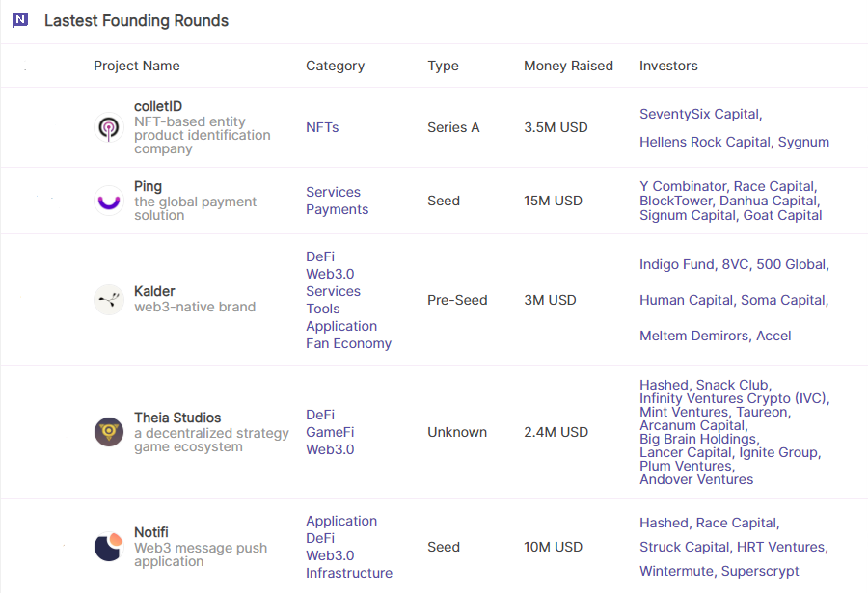
Task: Click the Money Raised column header
Action: tap(568, 66)
